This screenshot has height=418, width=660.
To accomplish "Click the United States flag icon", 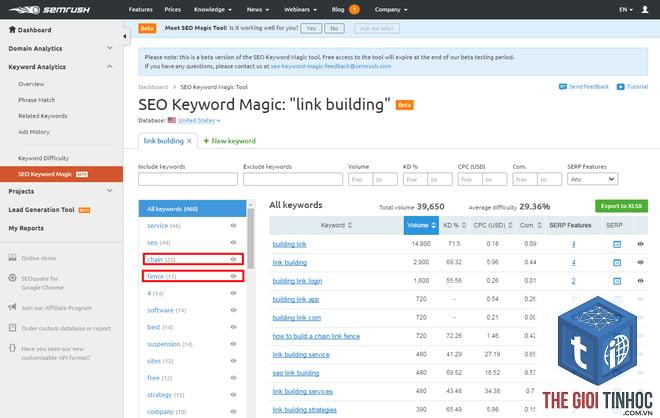I will pos(172,120).
